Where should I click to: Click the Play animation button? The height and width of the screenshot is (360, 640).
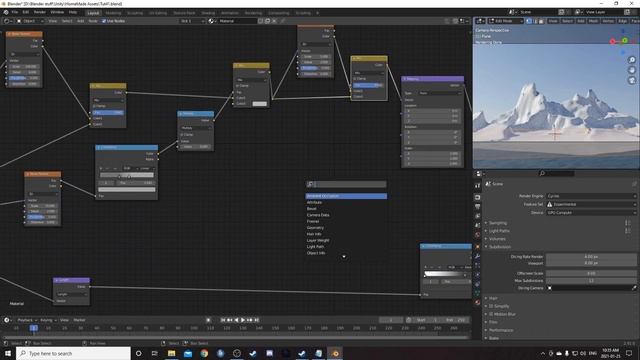[243, 320]
